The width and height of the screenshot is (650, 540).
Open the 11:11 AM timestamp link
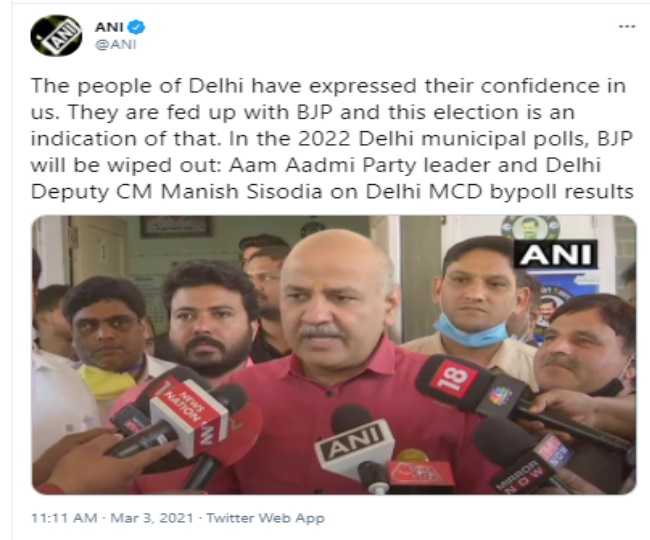(64, 518)
